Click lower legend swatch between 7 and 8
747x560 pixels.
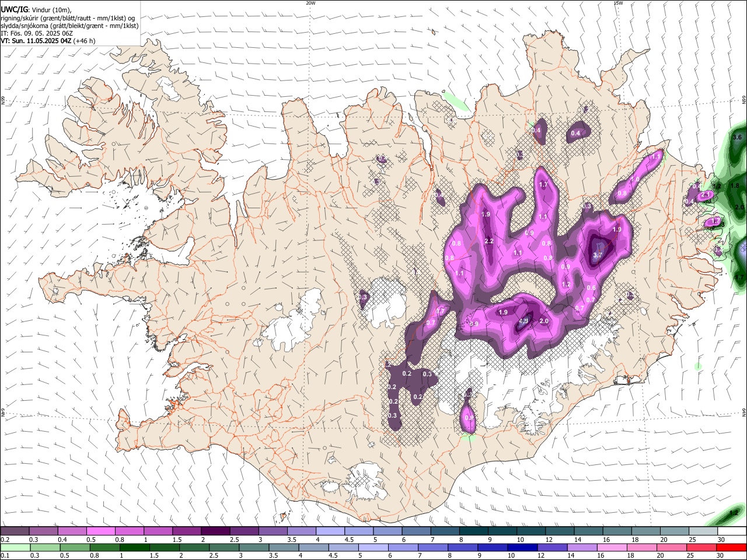coord(433,547)
